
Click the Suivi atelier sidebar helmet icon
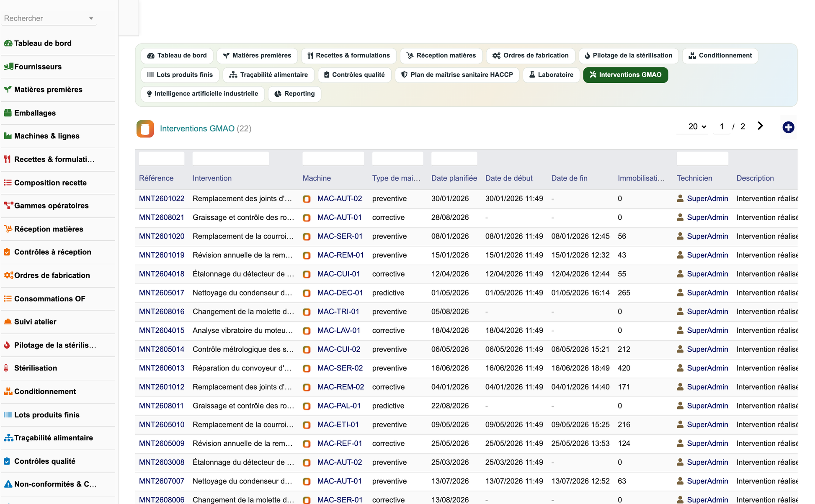pyautogui.click(x=8, y=321)
